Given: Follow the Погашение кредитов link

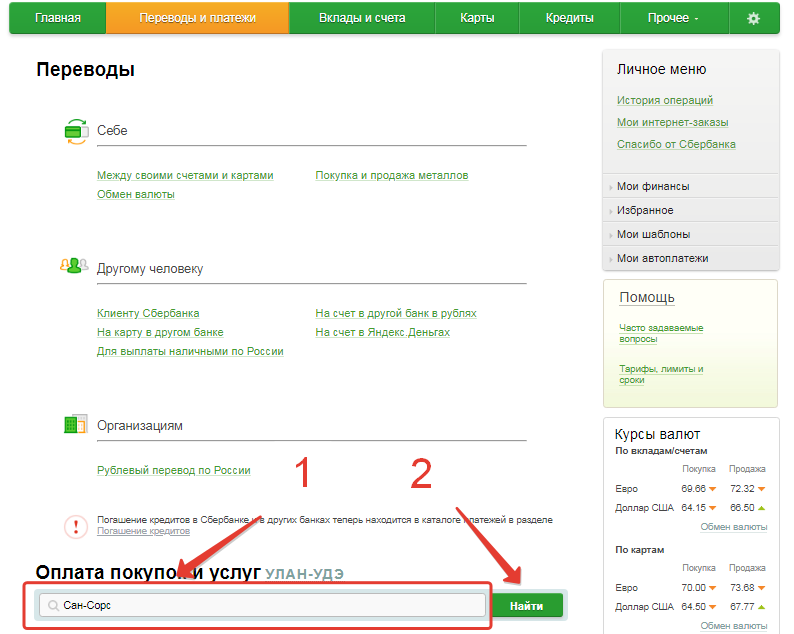Looking at the screenshot, I should 143,531.
